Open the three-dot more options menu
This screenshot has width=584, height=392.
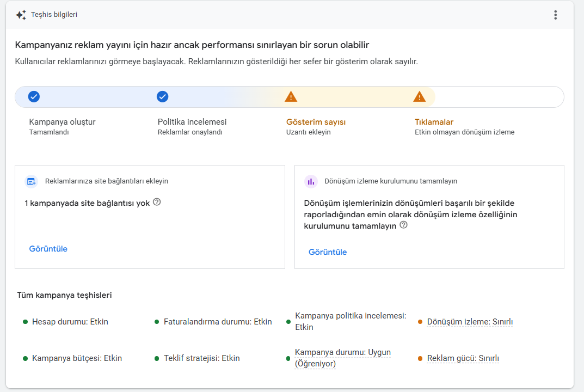(555, 15)
